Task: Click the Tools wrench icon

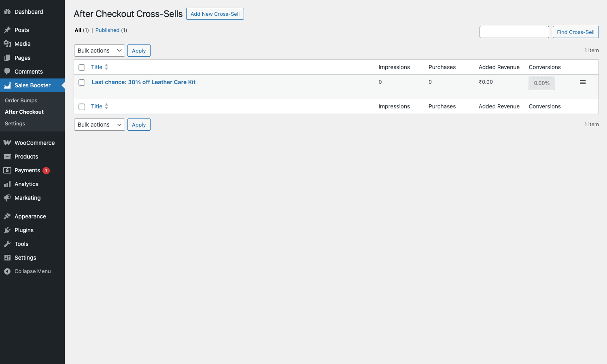Action: (7, 244)
